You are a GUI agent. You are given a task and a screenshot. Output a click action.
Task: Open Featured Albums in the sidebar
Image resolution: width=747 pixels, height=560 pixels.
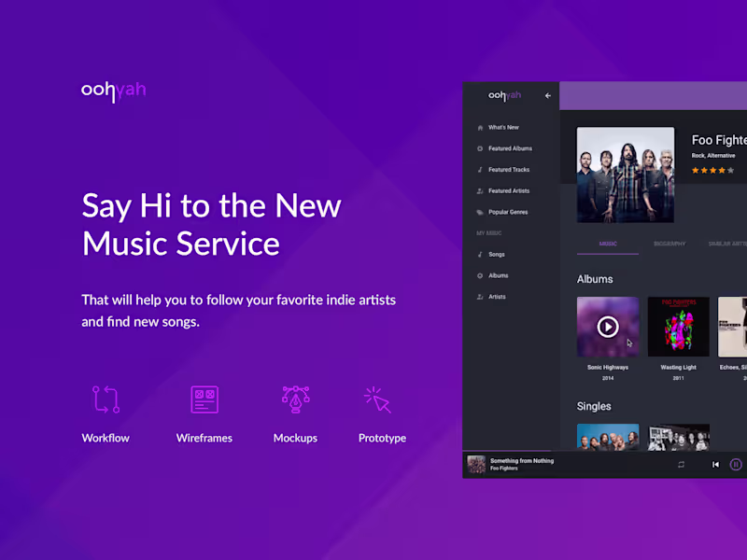[510, 148]
